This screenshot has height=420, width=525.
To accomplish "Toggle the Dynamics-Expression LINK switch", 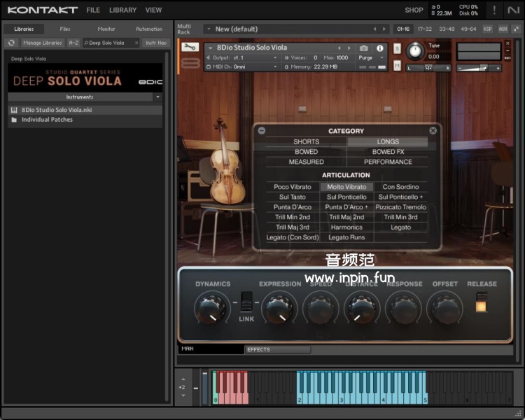I will pyautogui.click(x=246, y=302).
